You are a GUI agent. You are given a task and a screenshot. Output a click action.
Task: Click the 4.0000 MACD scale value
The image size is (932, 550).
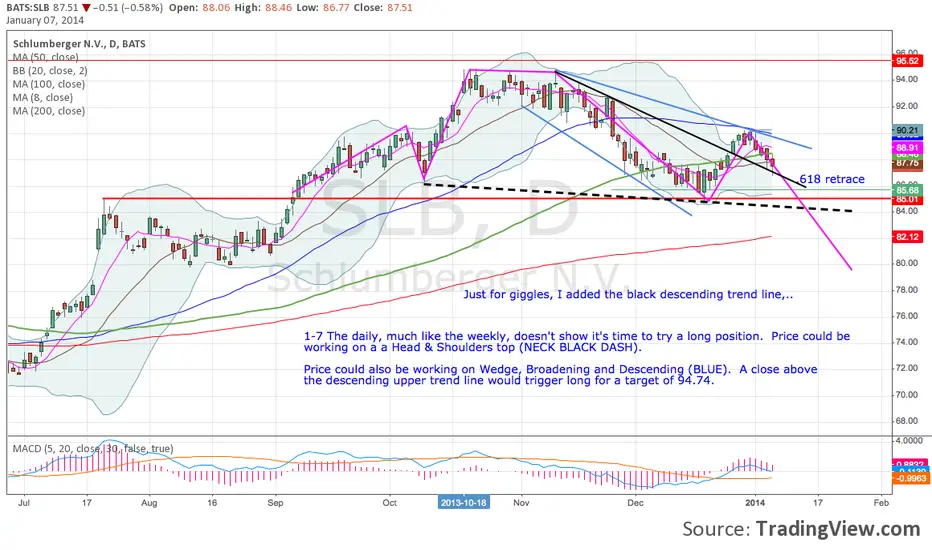click(909, 441)
